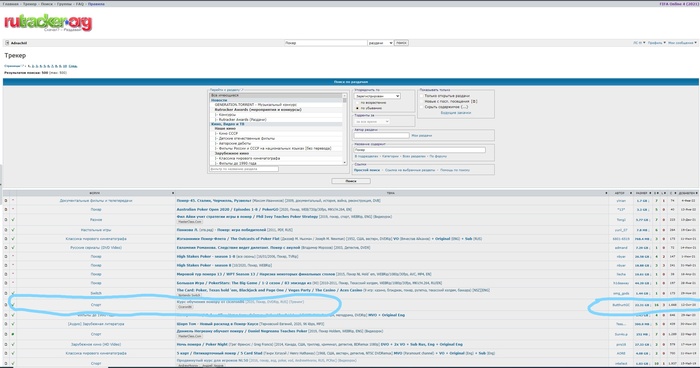Open the 'Будущие закачки' link
700x368 pixels.
point(455,113)
